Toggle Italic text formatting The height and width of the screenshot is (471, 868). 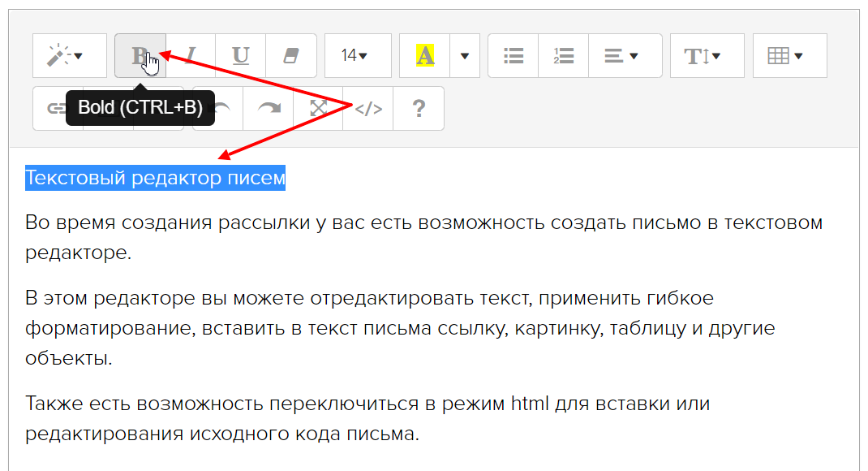(191, 56)
